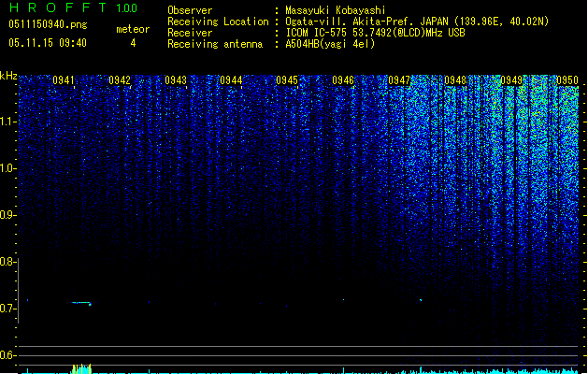This screenshot has width=588, height=374.
Task: Click the 0.7 frequency axis label
Action: (x=8, y=308)
